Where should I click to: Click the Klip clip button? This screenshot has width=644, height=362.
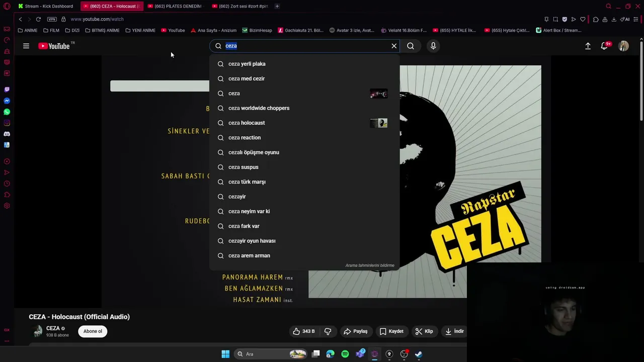[x=424, y=331]
